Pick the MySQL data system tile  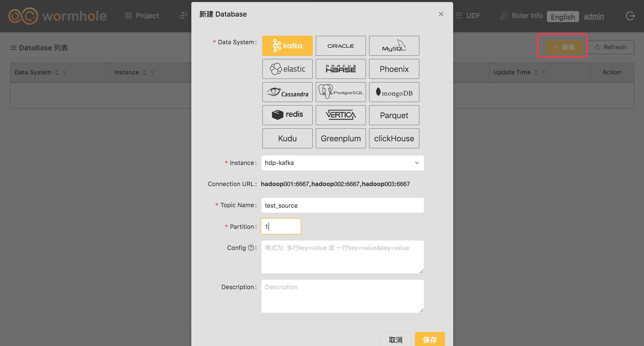point(394,46)
